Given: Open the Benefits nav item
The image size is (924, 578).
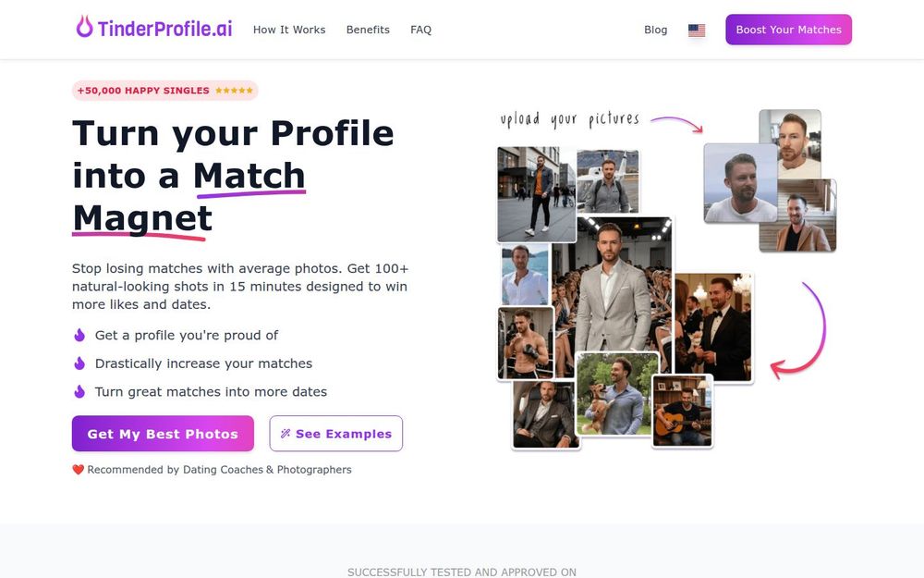Looking at the screenshot, I should pos(368,29).
